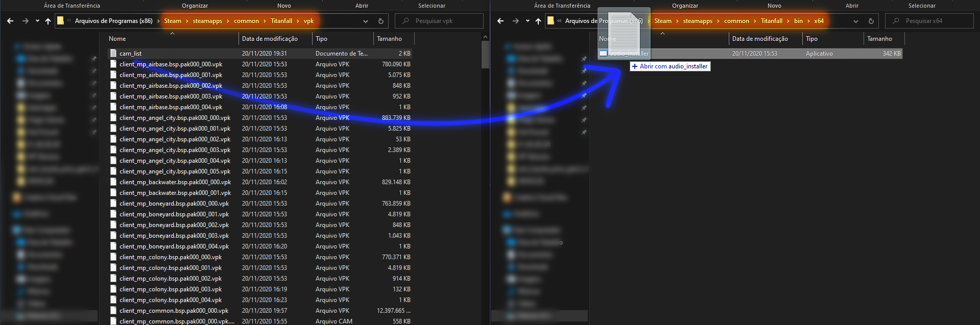Click icon of client_mp_backwater.bsp.pak000_000.vpk
980x325 pixels.
(113, 182)
